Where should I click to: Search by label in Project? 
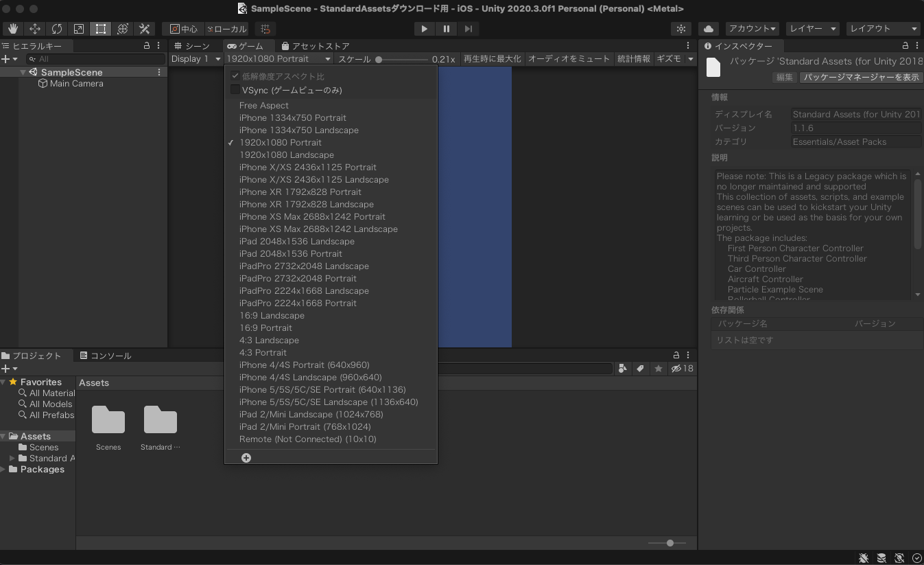(x=640, y=369)
